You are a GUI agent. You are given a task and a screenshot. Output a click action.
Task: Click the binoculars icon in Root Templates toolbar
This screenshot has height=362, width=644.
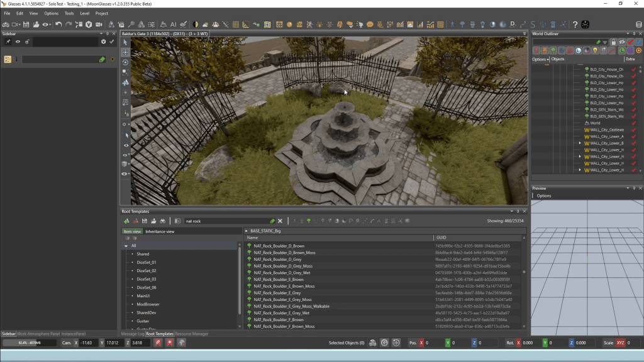162,221
